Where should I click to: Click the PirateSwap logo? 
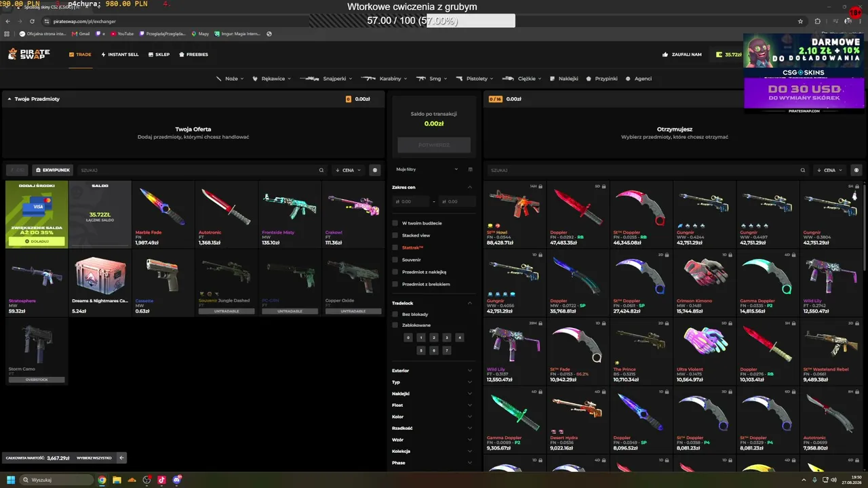pos(29,54)
